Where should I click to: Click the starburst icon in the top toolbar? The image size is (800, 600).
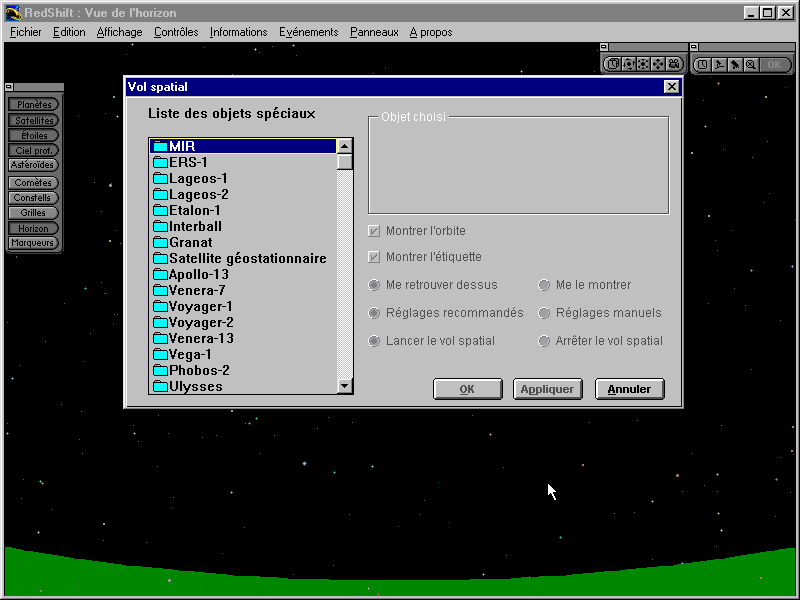point(643,64)
